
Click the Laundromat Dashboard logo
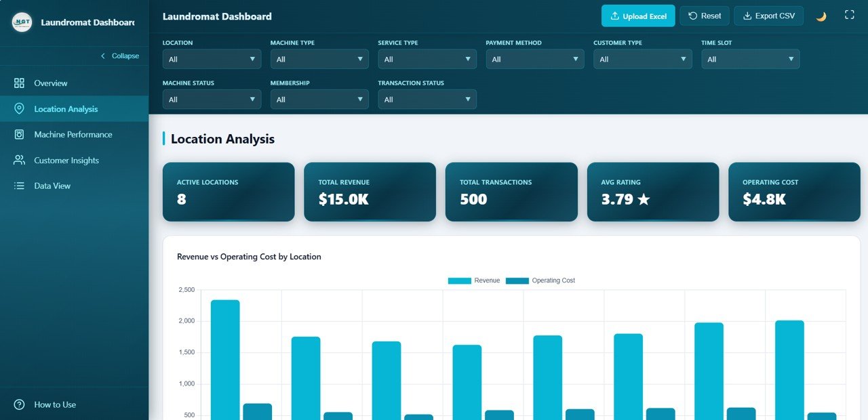click(22, 22)
